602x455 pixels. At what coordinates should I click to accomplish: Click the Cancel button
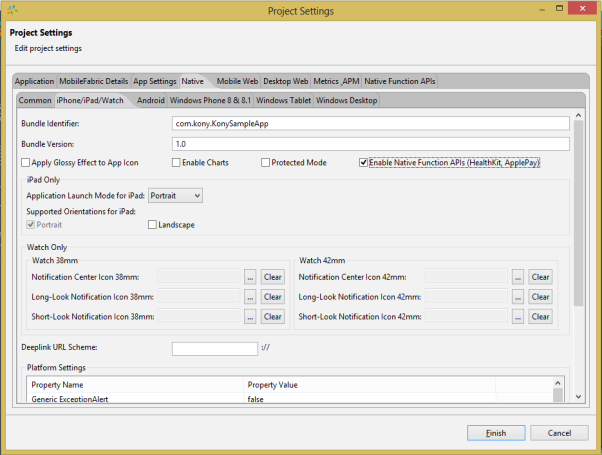(559, 433)
